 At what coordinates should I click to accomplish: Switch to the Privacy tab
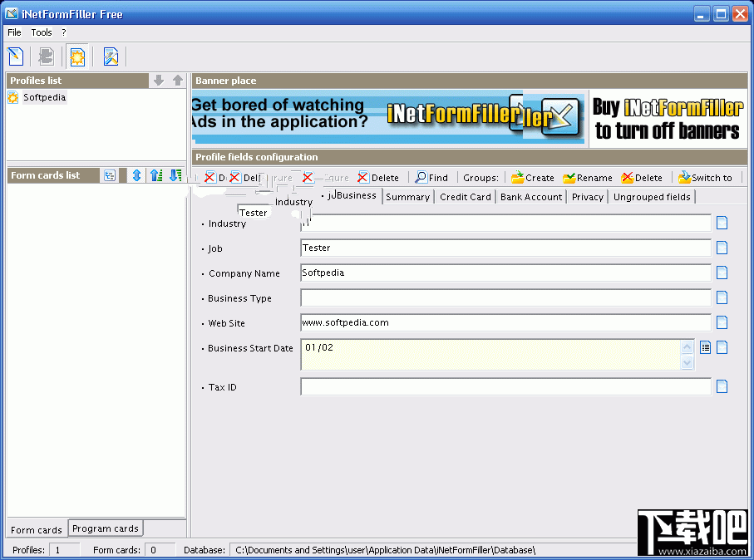587,197
